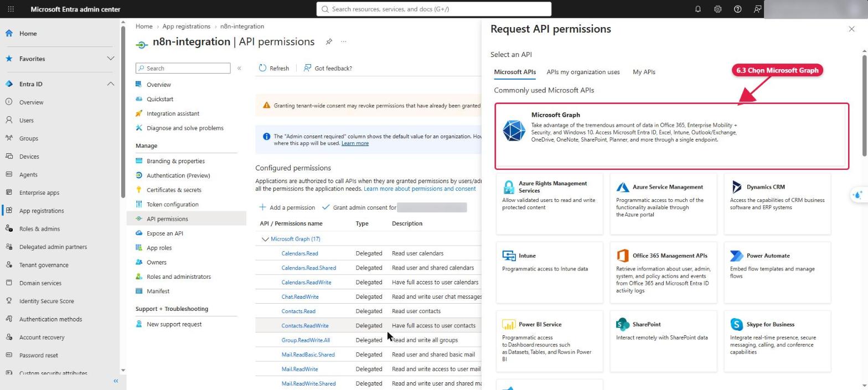Click the top search resources box
Viewport: 868px width, 390px height.
click(x=434, y=9)
